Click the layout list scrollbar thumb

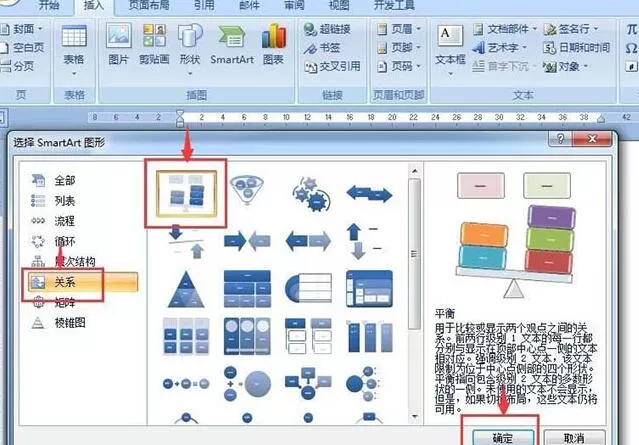tap(414, 253)
